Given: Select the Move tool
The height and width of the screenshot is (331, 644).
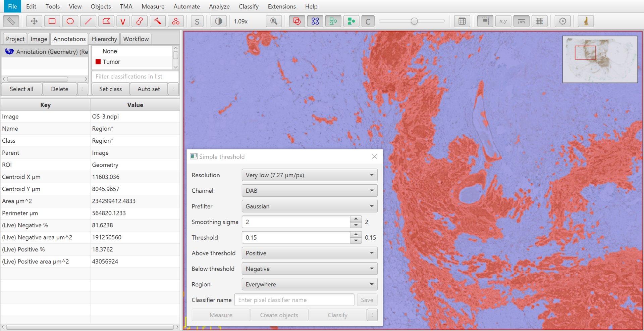Looking at the screenshot, I should [34, 21].
